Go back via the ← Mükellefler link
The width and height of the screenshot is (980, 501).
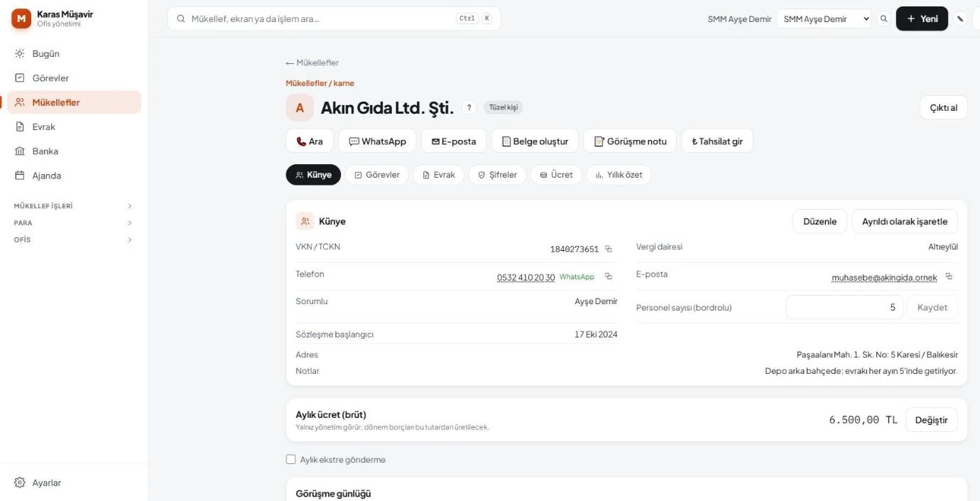[312, 63]
